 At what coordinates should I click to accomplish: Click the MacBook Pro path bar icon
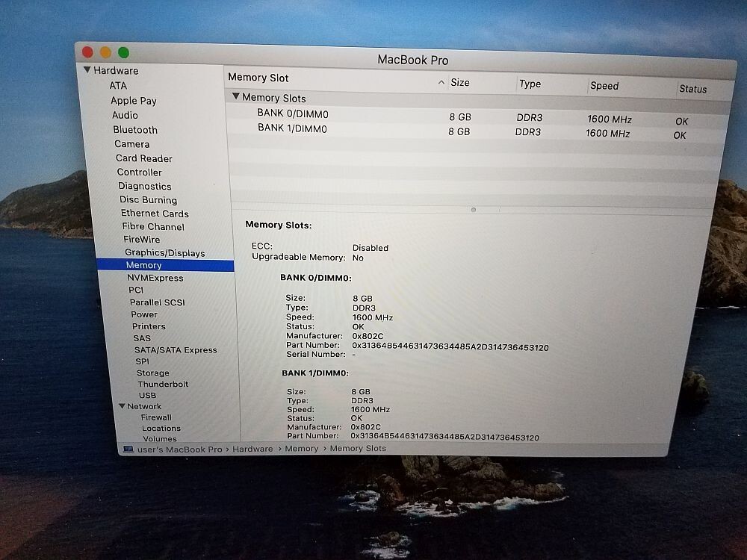click(128, 449)
